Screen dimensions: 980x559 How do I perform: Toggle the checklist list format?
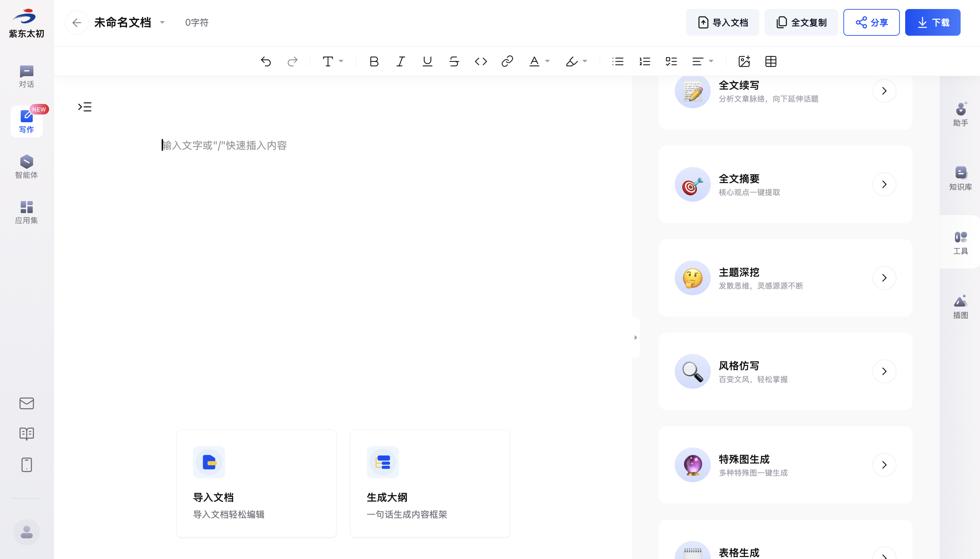click(671, 61)
